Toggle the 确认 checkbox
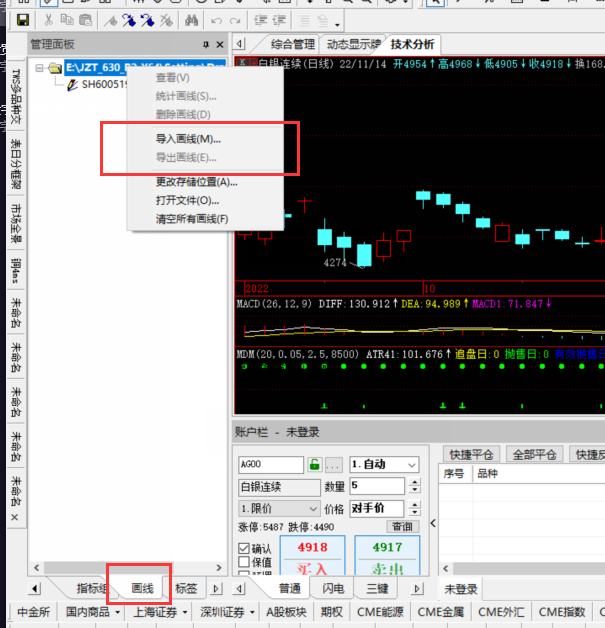The height and width of the screenshot is (628, 605). (x=244, y=548)
